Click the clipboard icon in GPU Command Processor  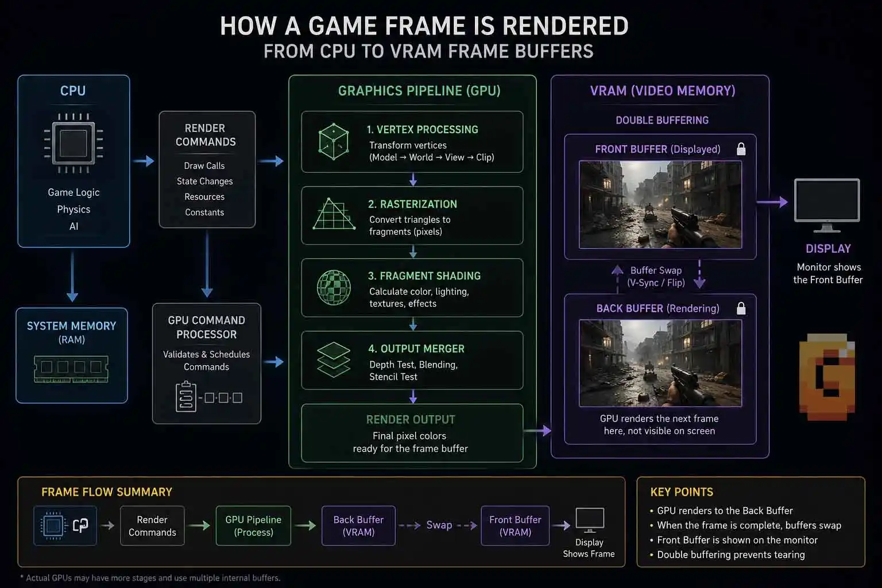click(x=186, y=397)
